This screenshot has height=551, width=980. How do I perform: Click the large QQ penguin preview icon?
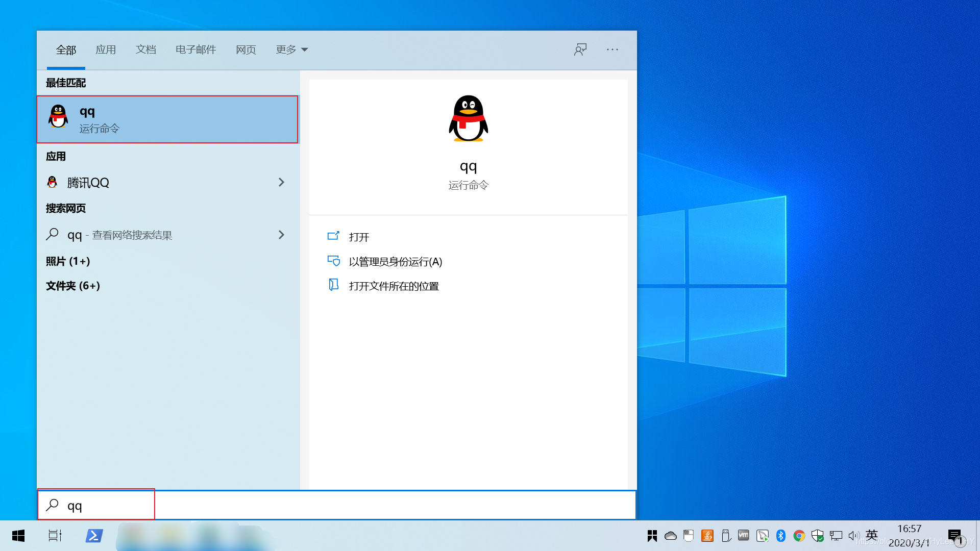pyautogui.click(x=468, y=118)
